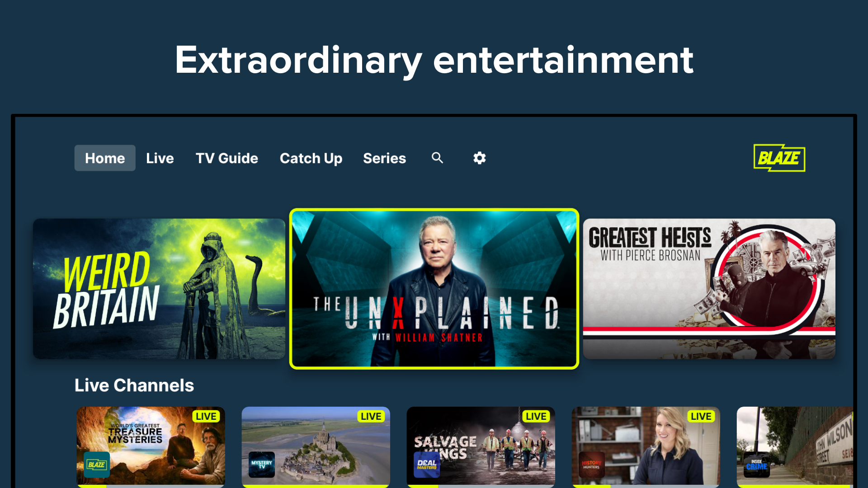The image size is (868, 488).
Task: Watch World's Greatest Treasure Mysteries live
Action: tap(151, 447)
